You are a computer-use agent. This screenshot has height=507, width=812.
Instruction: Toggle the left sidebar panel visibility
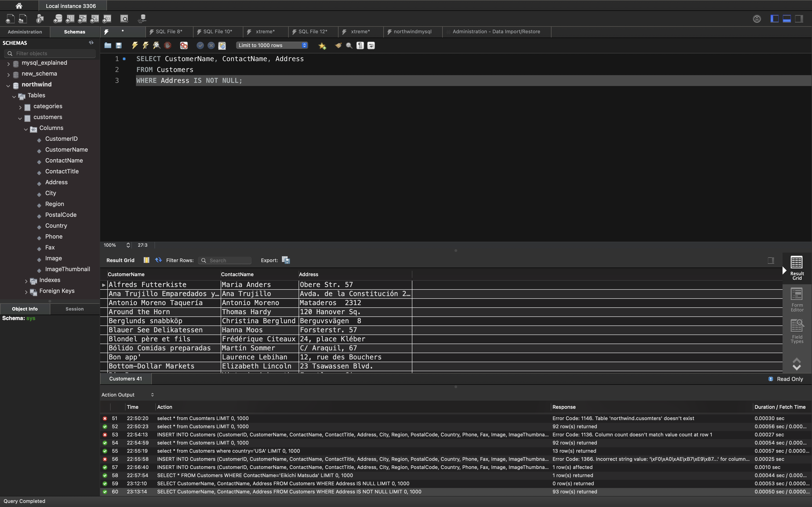[x=774, y=19]
